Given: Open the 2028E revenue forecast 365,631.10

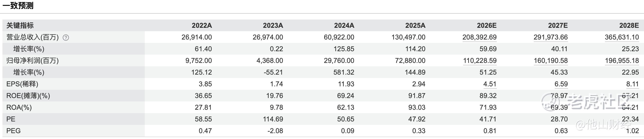Looking at the screenshot, I should (x=622, y=37).
